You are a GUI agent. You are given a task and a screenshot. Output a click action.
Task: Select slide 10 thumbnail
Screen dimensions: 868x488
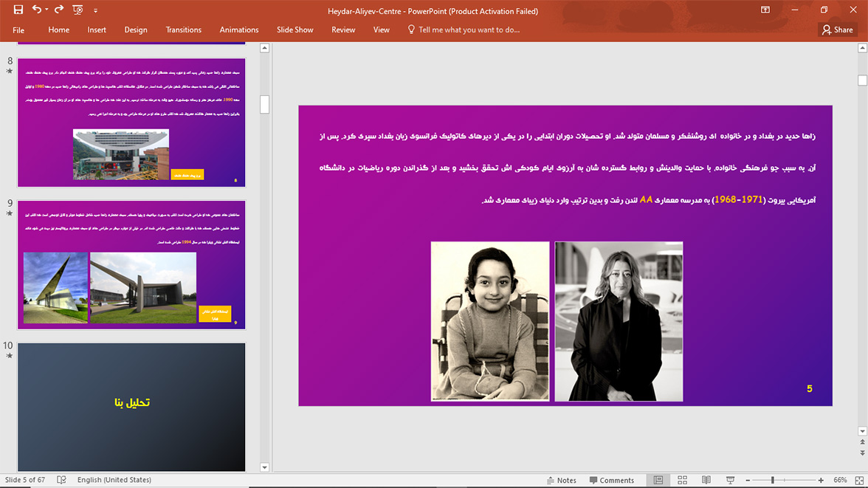(x=131, y=407)
